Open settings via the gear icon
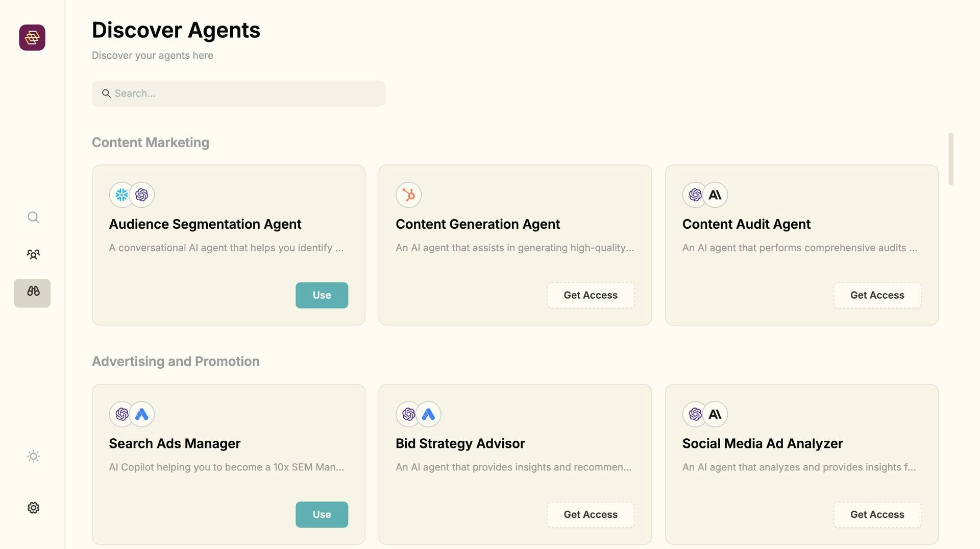Viewport: 980px width, 549px height. coord(33,507)
